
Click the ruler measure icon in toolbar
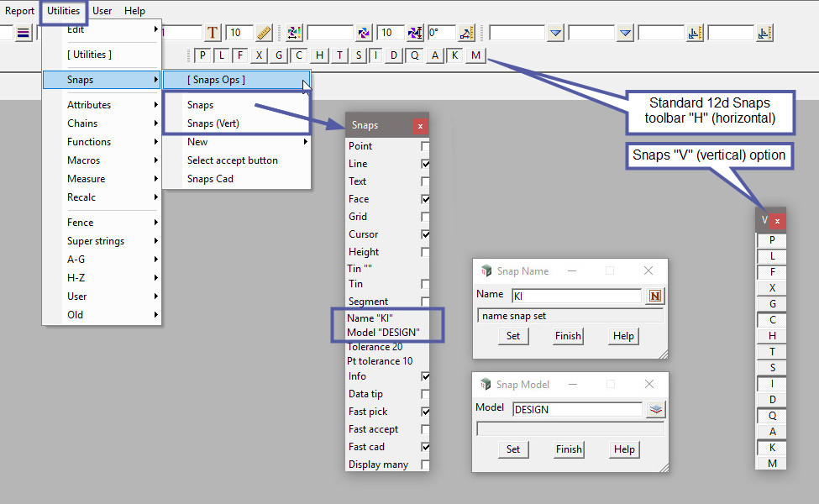pyautogui.click(x=265, y=33)
